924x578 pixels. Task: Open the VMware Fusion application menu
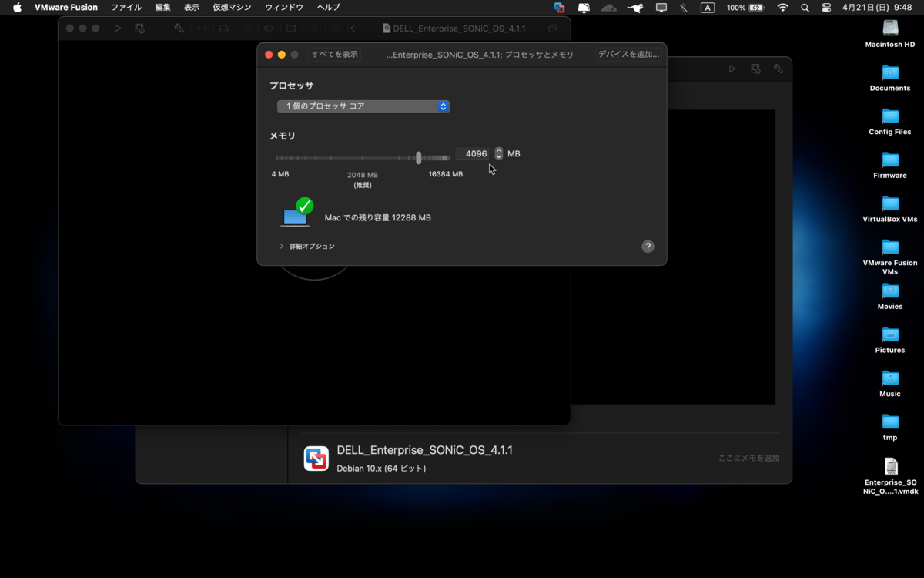[66, 8]
